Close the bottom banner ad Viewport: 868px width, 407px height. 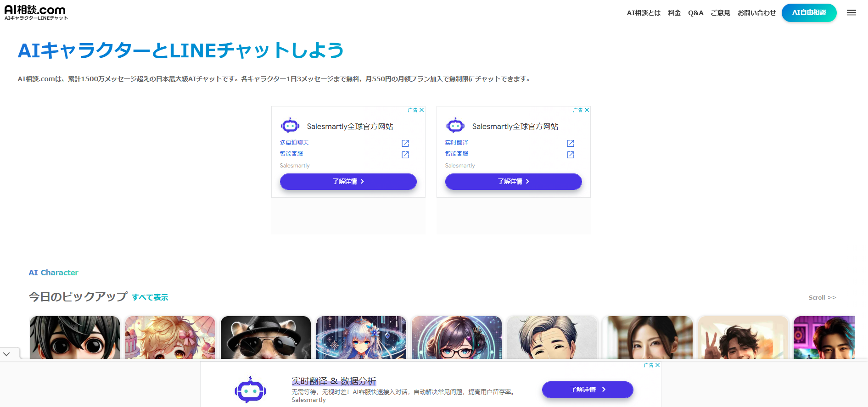[x=657, y=365]
